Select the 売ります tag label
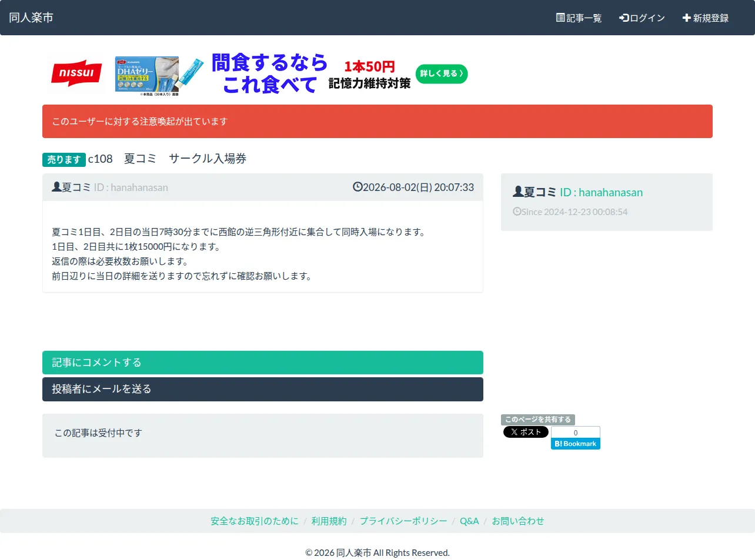Screen dimensions: 755x560 pyautogui.click(x=64, y=160)
